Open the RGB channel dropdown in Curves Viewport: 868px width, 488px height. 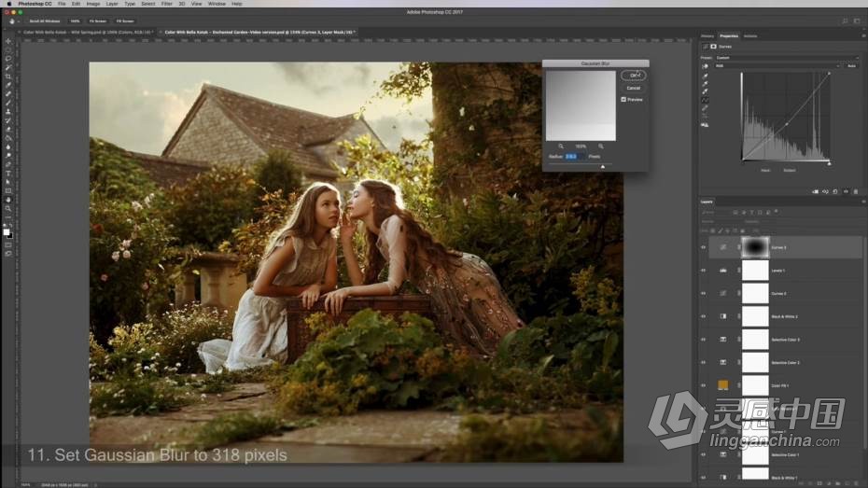777,66
